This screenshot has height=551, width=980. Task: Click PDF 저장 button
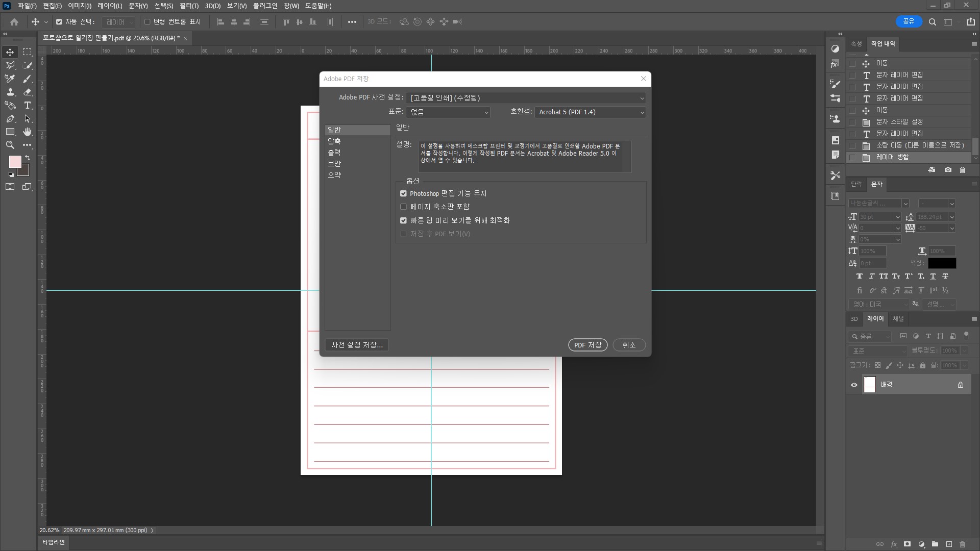pyautogui.click(x=587, y=345)
